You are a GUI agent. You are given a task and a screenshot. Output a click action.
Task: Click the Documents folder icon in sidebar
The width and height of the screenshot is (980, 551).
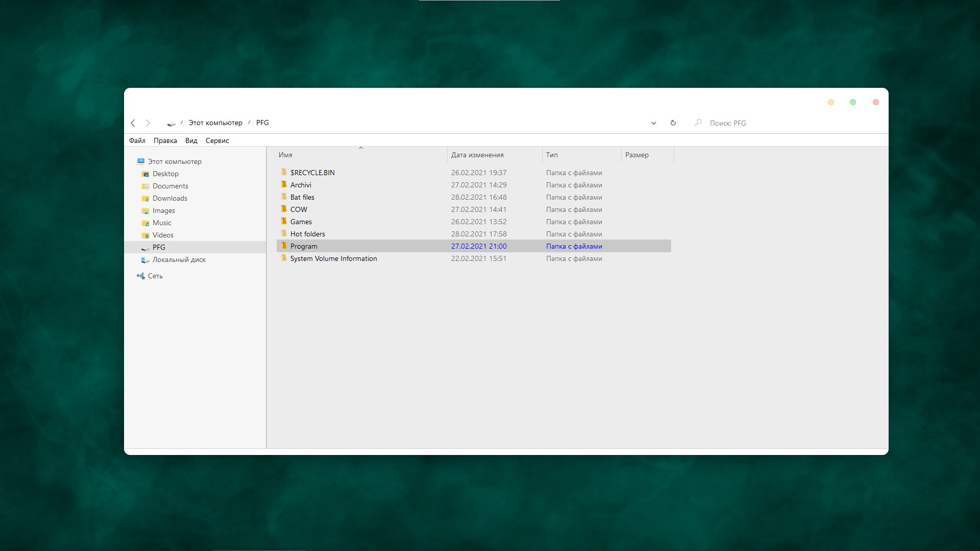[x=145, y=186]
